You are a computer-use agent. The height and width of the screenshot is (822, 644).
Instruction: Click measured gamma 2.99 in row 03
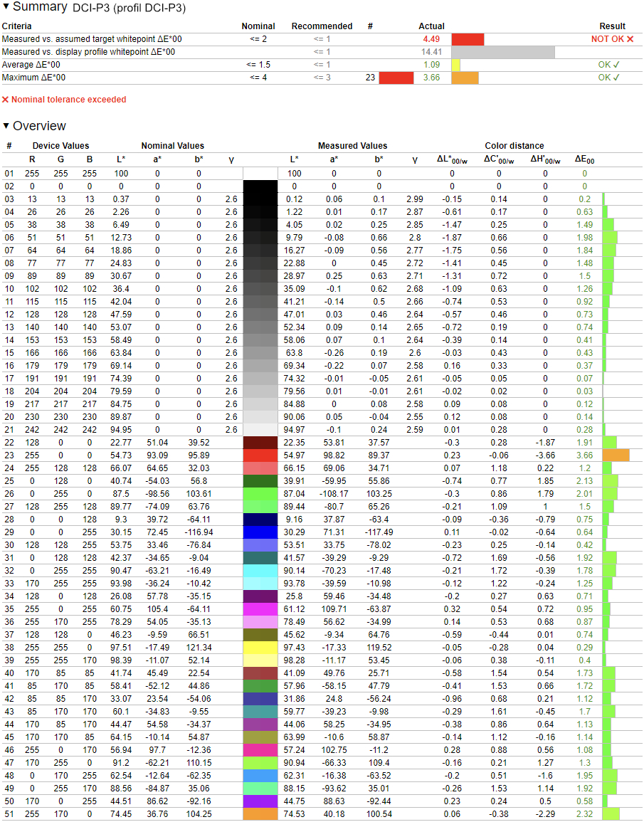(414, 199)
